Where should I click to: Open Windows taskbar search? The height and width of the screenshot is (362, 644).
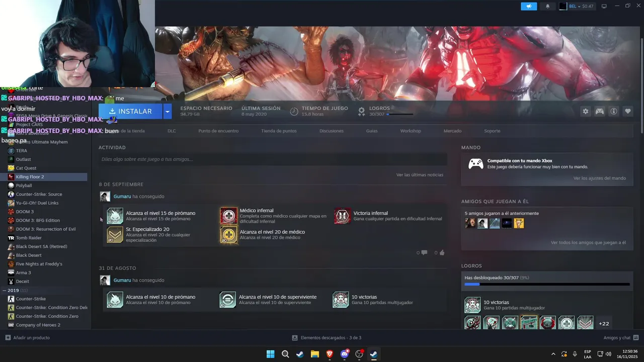point(285,354)
